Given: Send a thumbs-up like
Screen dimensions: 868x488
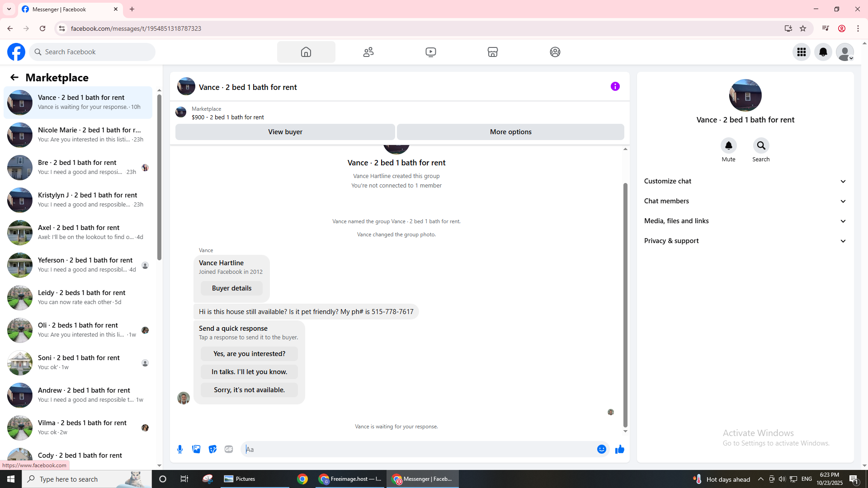Looking at the screenshot, I should point(619,449).
